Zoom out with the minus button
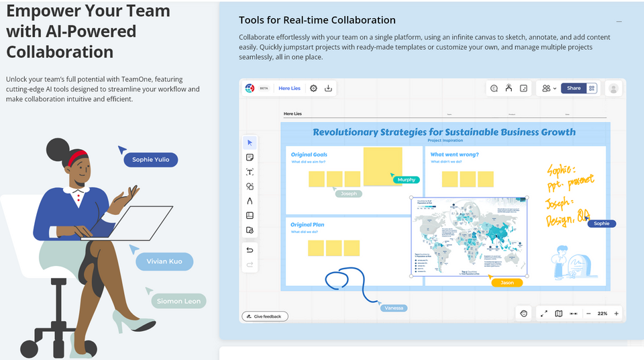The width and height of the screenshot is (644, 360). (588, 314)
